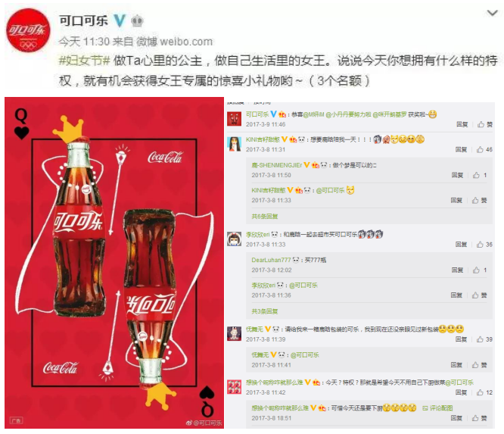Expand 共3条回复 replies thread

click(x=265, y=311)
